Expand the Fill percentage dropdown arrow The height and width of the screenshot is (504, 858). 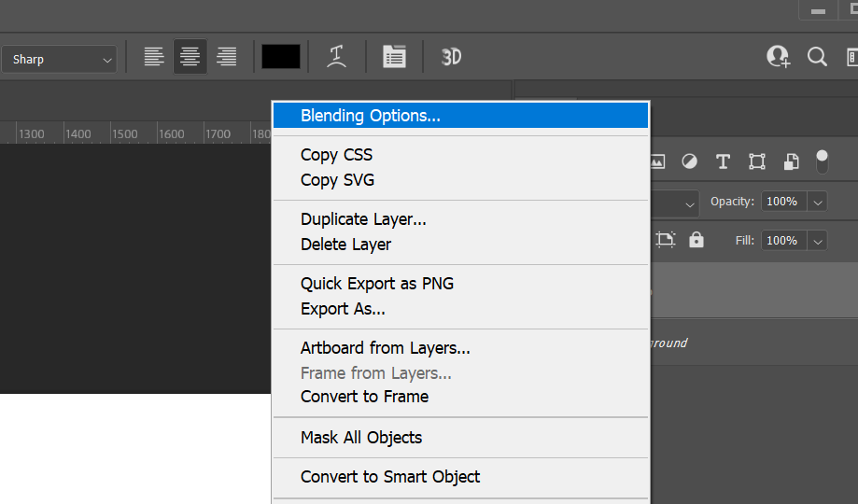click(818, 241)
